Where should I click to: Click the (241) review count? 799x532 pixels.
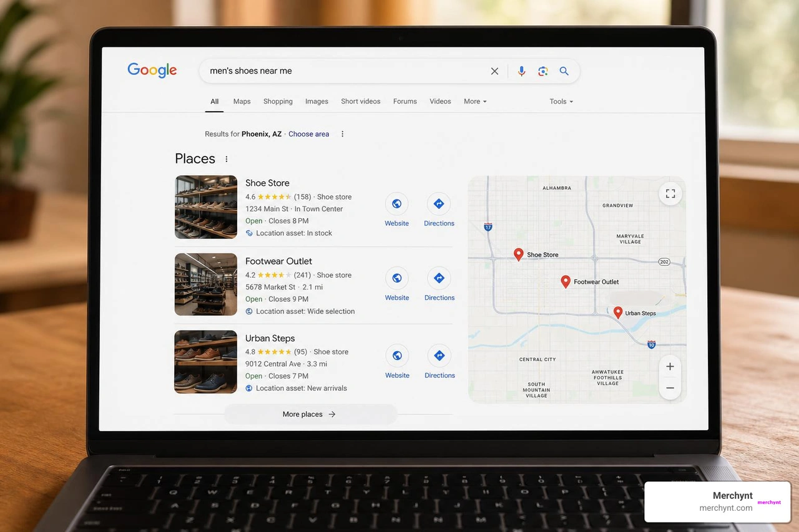pyautogui.click(x=303, y=275)
